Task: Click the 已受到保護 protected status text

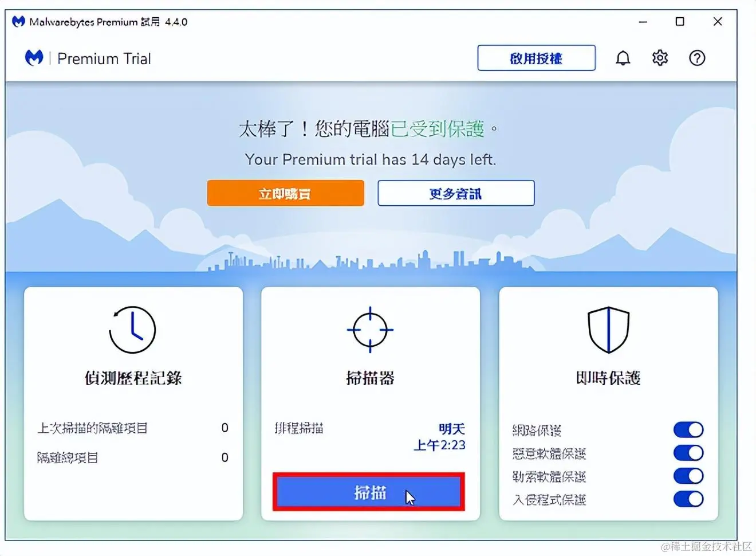Action: click(438, 129)
